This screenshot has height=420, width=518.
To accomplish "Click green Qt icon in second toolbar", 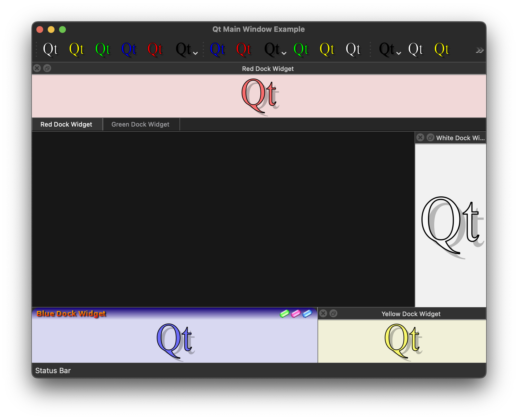I will (301, 49).
